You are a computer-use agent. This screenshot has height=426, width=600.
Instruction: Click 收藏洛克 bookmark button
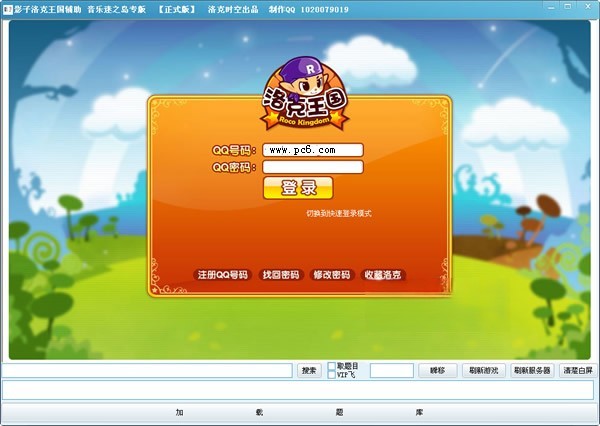pos(383,275)
